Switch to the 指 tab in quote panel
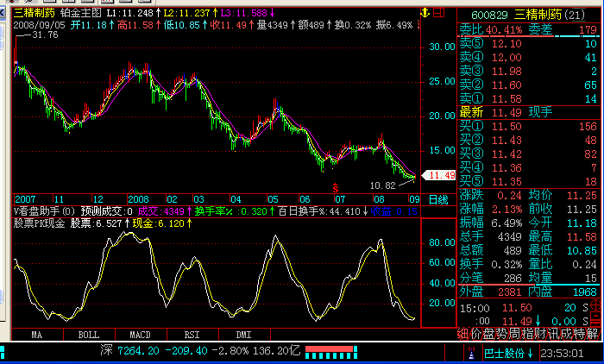 click(528, 334)
